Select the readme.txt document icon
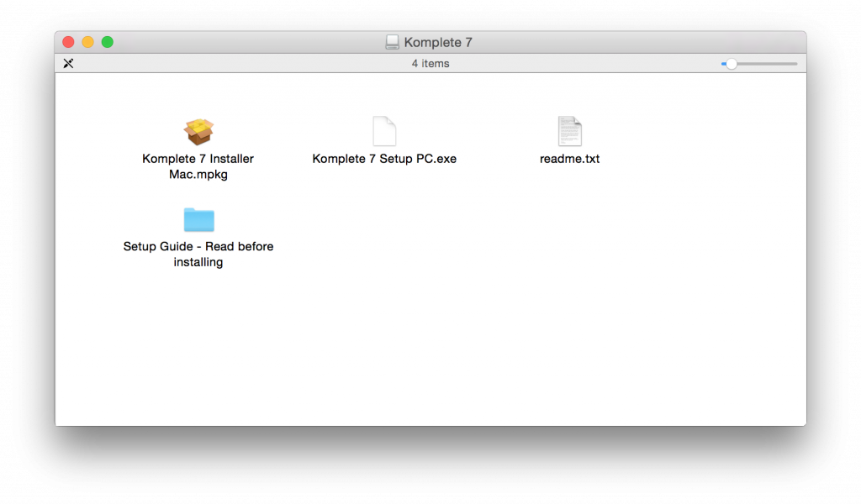 (569, 131)
